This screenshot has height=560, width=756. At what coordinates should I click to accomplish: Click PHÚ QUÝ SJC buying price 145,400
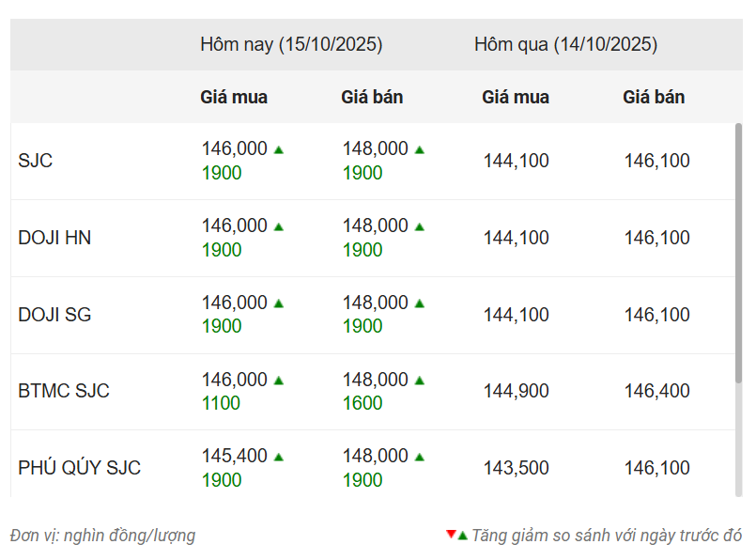coord(234,457)
